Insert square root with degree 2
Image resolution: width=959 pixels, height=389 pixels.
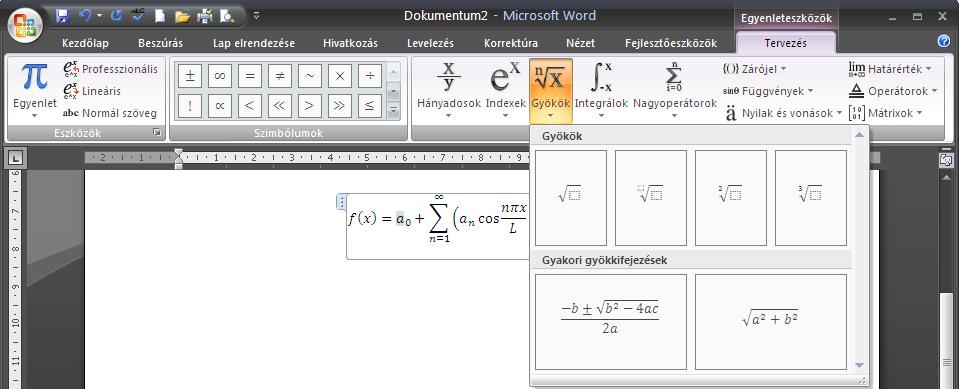pyautogui.click(x=731, y=198)
